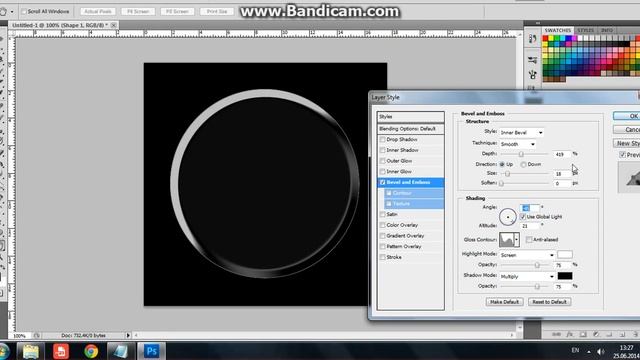Screen dimensions: 640x360
Task: Click the Size slider handle
Action: coord(507,173)
